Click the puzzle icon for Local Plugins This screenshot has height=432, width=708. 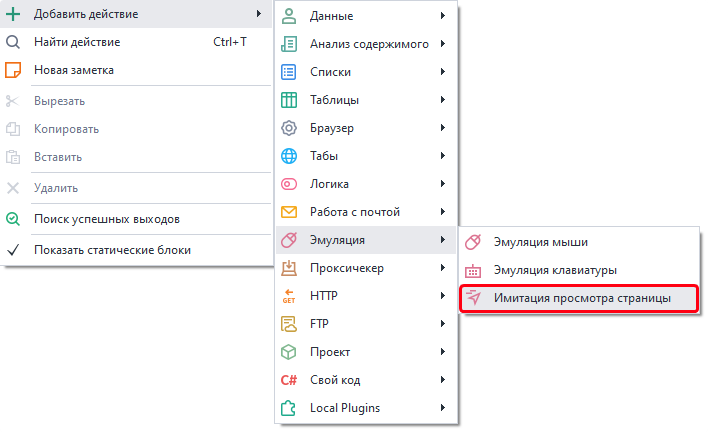[289, 408]
